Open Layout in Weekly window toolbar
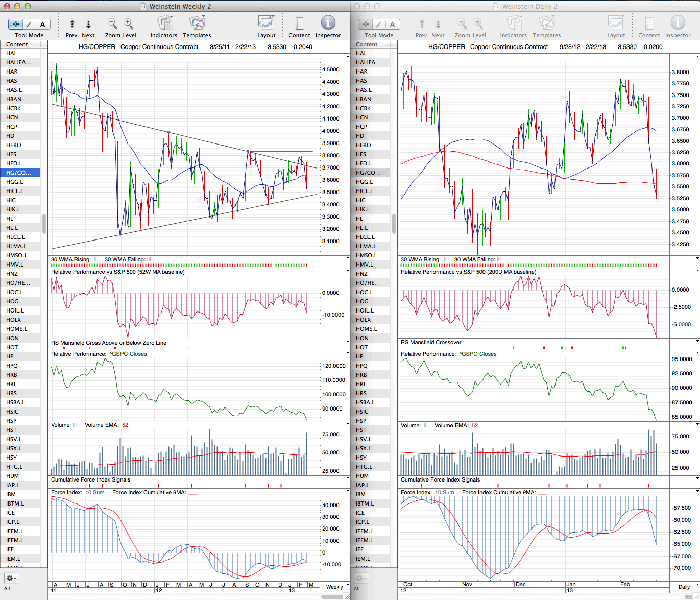 click(x=266, y=23)
